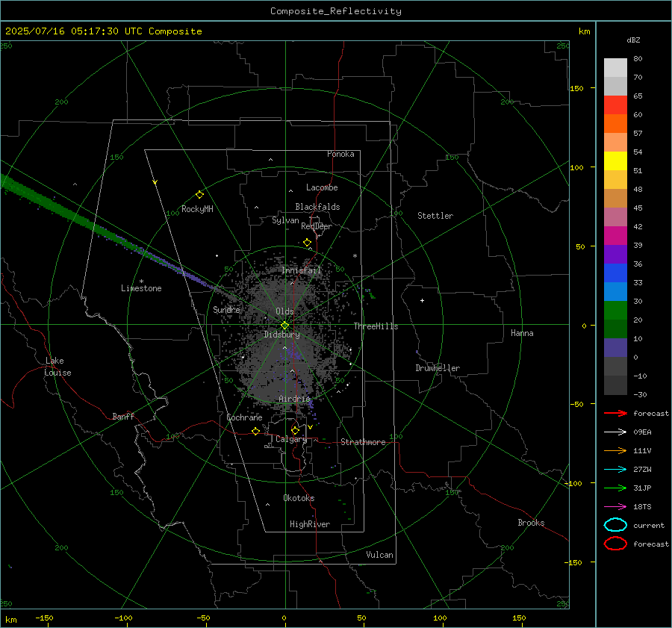Click the Strathmore city label
The width and height of the screenshot is (672, 628).
pyautogui.click(x=363, y=442)
